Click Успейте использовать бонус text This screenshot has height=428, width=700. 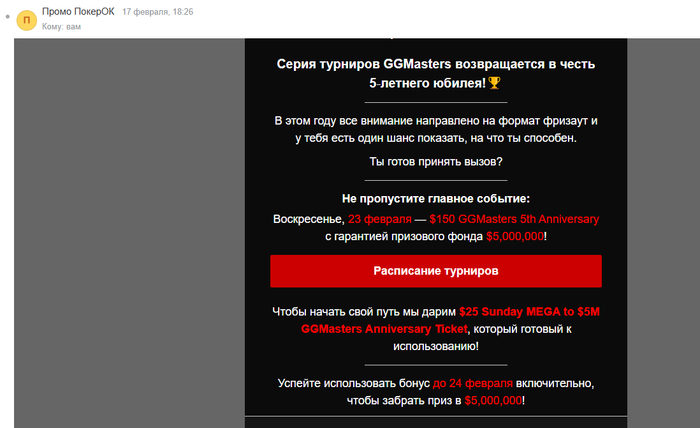354,383
